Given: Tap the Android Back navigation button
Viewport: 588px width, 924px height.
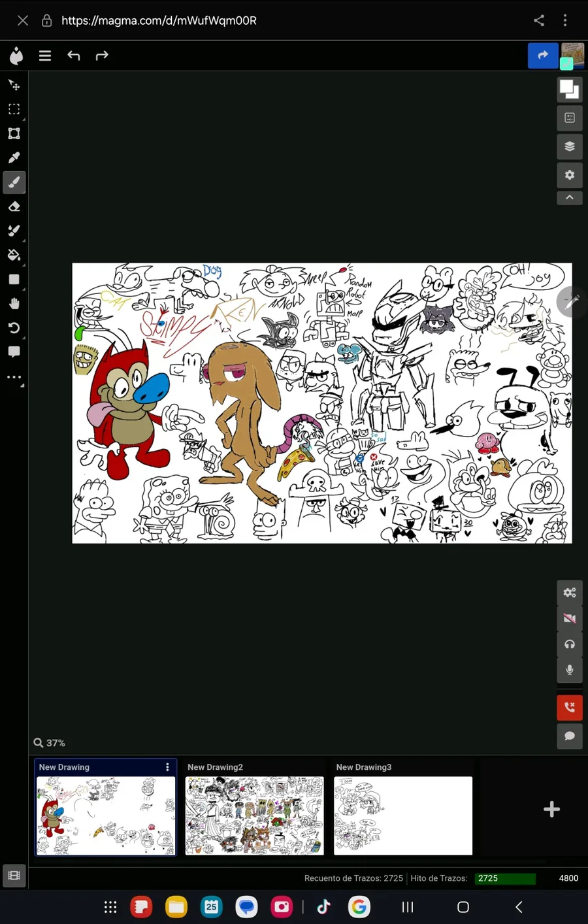Looking at the screenshot, I should coord(519,907).
